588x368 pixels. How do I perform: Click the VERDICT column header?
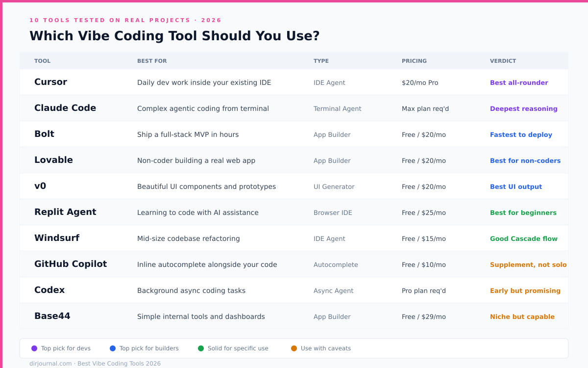(x=503, y=61)
